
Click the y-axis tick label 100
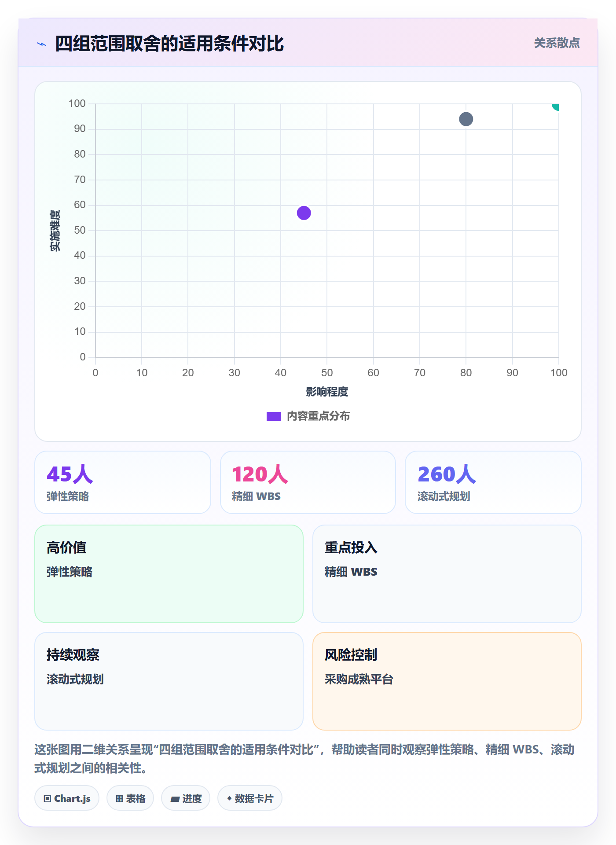(77, 103)
